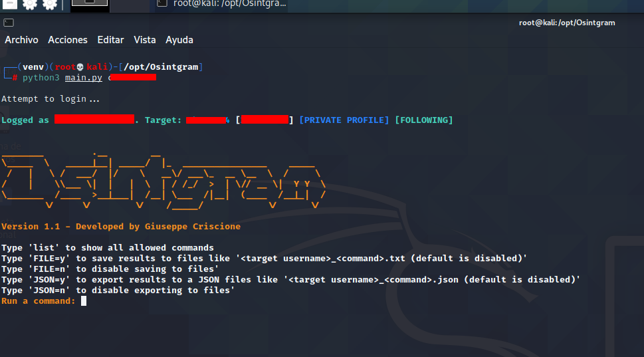Click the /opt/Osintgram path in the prompt
Screen dimensions: 644x357
point(161,67)
